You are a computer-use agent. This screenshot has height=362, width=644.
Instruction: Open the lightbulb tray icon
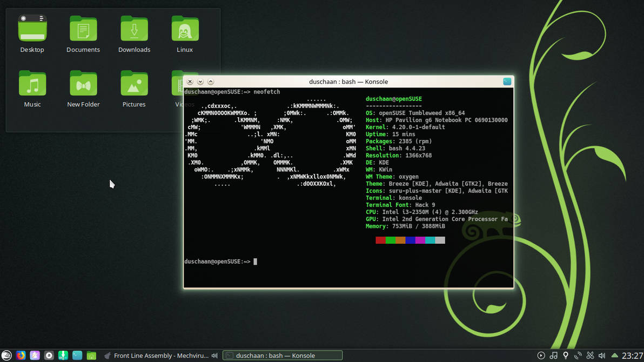[x=566, y=356]
